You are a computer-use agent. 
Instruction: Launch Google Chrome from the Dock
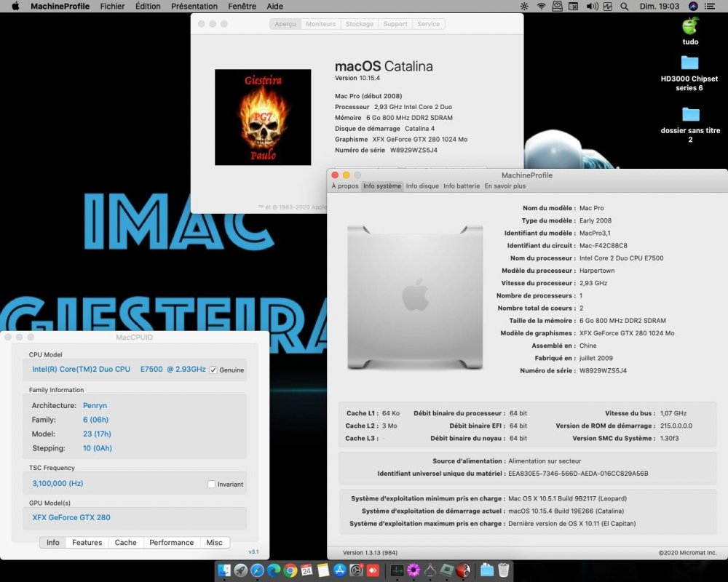tap(290, 570)
